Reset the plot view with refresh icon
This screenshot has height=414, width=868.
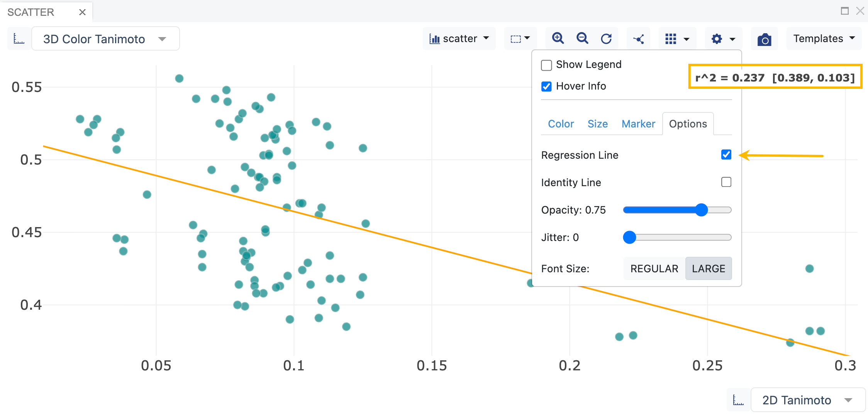[x=606, y=39]
